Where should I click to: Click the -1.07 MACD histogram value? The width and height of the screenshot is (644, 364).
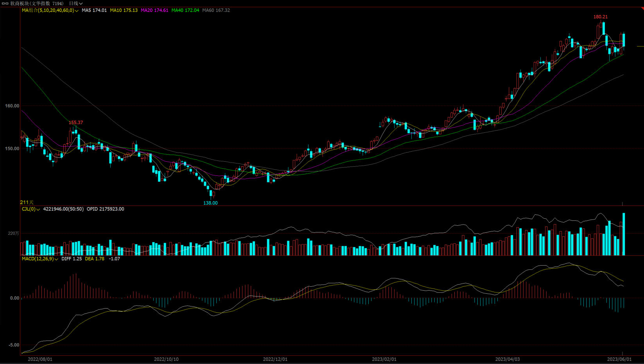114,259
